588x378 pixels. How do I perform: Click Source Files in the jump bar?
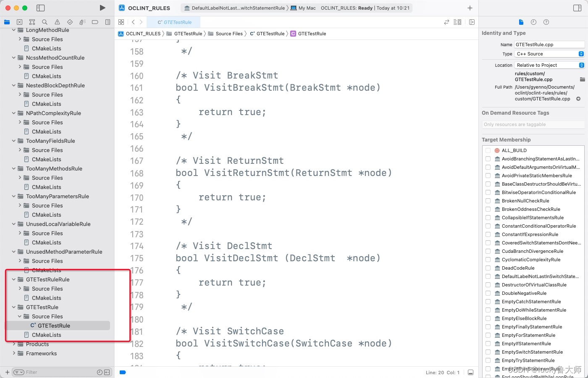coord(226,34)
